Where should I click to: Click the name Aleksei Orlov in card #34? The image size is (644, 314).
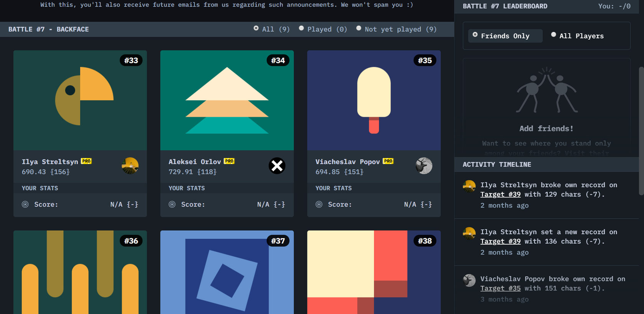click(x=195, y=162)
